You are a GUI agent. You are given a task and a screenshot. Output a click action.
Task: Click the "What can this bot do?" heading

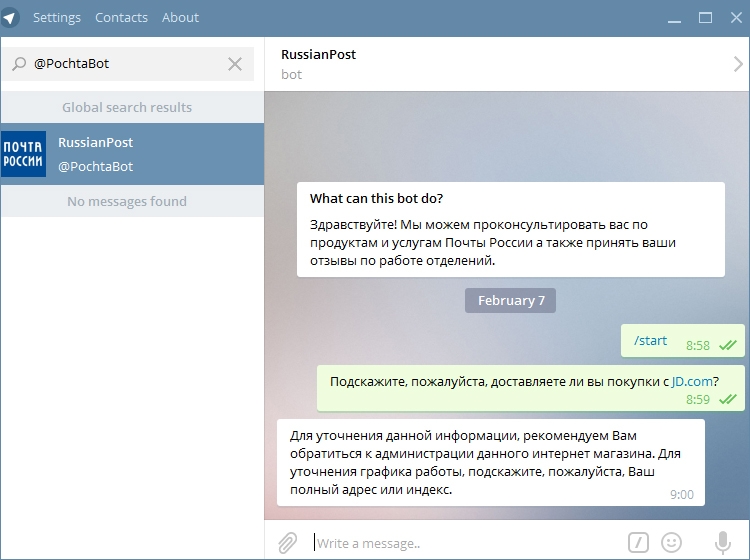376,198
